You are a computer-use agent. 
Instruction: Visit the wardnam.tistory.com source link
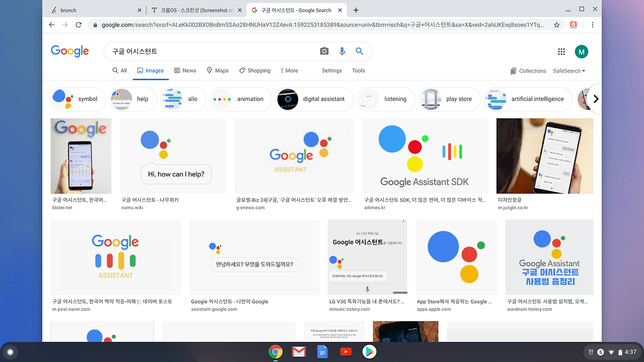point(529,309)
